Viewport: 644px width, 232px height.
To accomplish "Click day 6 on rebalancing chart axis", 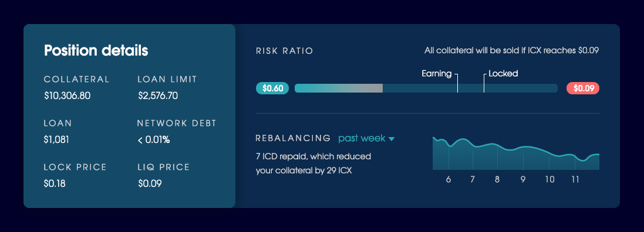I will (448, 179).
